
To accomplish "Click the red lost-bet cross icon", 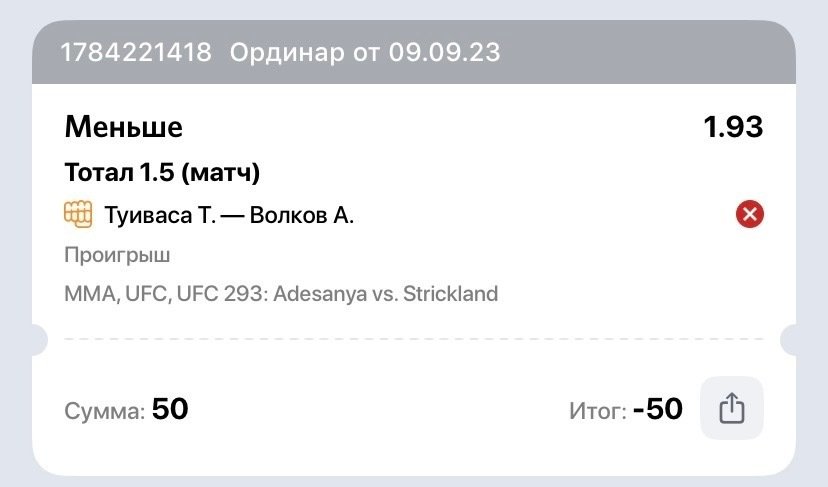I will tap(749, 214).
